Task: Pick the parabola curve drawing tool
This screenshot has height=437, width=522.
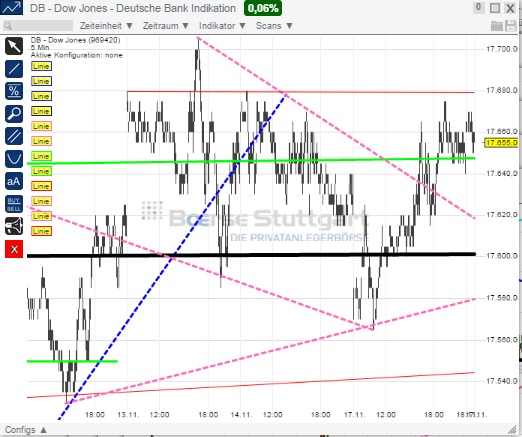Action: click(x=14, y=159)
